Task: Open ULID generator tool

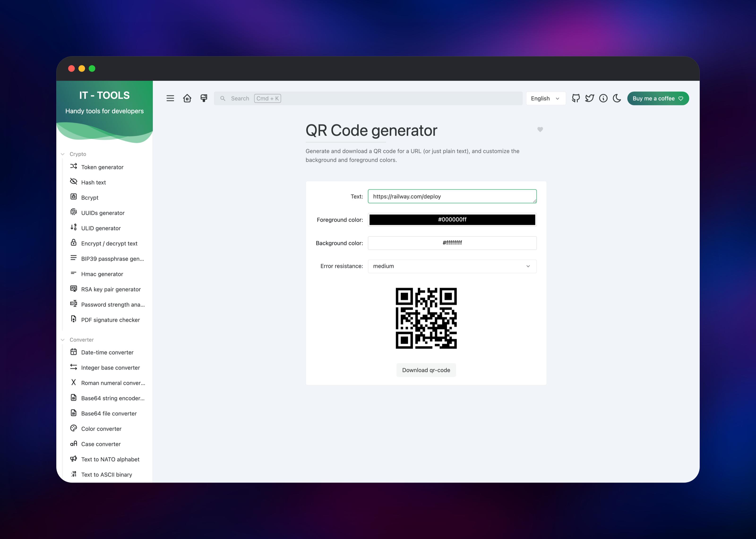Action: click(x=101, y=228)
